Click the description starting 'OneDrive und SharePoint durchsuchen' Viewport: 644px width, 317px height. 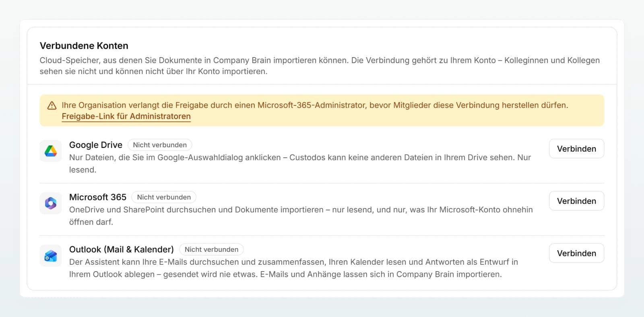point(301,216)
